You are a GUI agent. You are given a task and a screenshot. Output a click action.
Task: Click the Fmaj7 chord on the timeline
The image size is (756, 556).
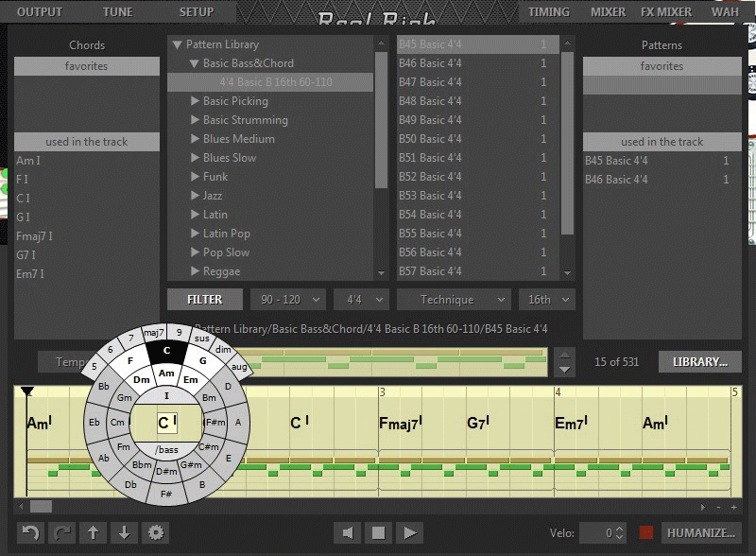coord(401,424)
